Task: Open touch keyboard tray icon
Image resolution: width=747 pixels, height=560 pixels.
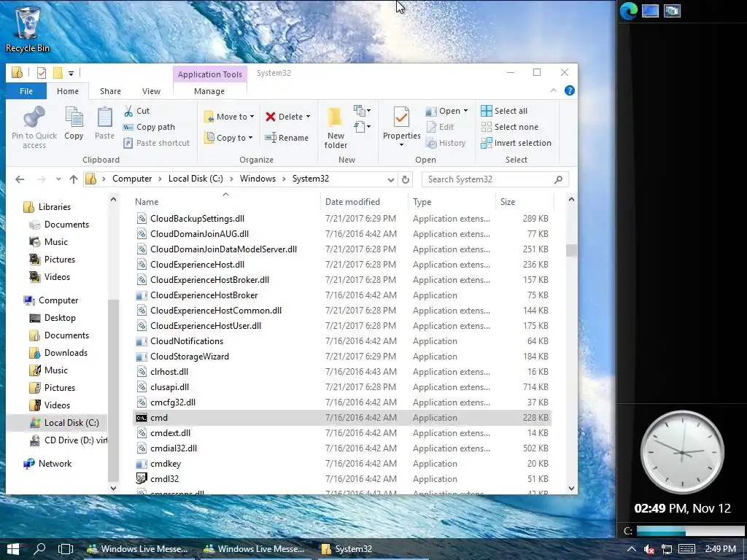Action: click(686, 549)
